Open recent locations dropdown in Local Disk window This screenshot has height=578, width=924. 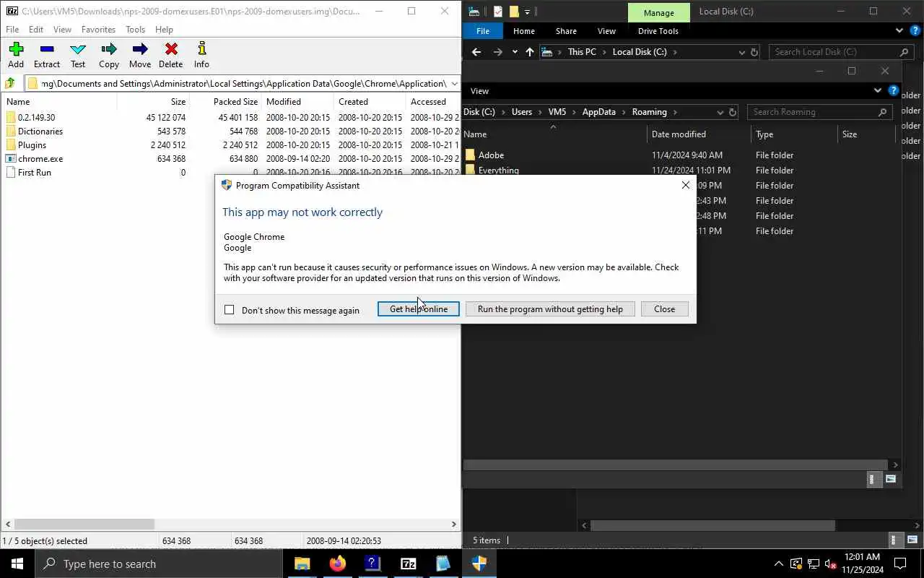515,52
